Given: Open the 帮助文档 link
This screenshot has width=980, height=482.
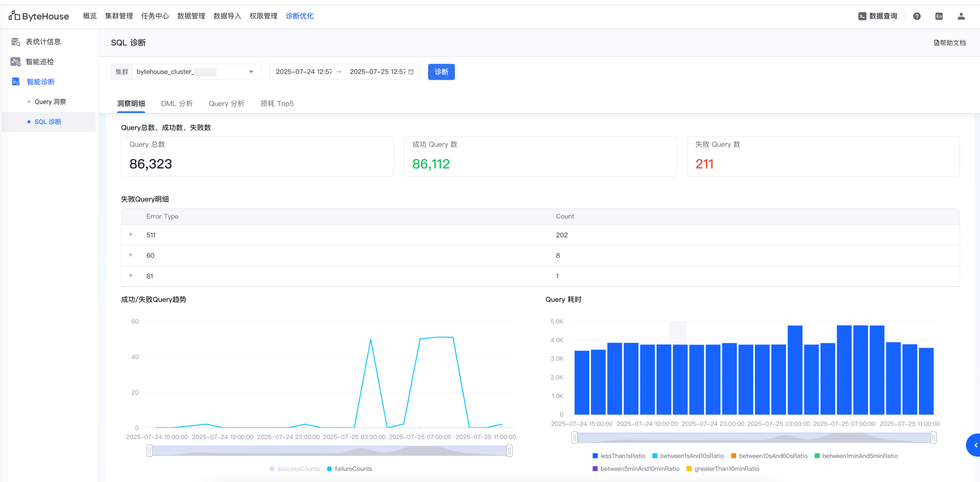Looking at the screenshot, I should tap(950, 42).
